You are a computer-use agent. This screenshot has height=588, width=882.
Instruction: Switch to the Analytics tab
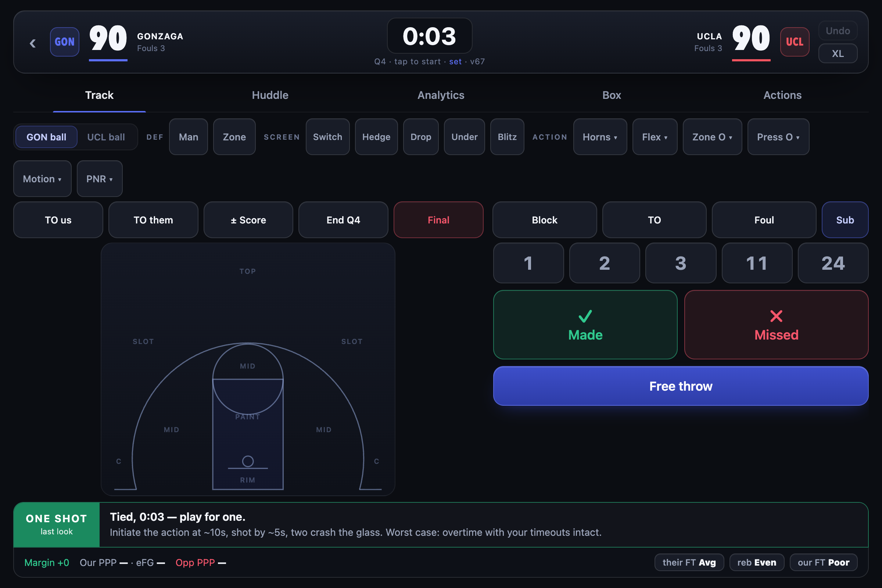point(441,95)
